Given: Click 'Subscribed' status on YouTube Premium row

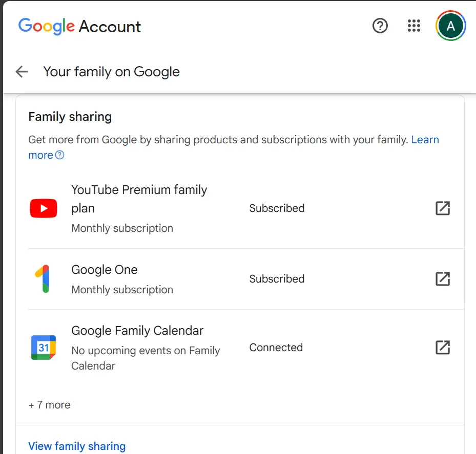Looking at the screenshot, I should pos(277,208).
